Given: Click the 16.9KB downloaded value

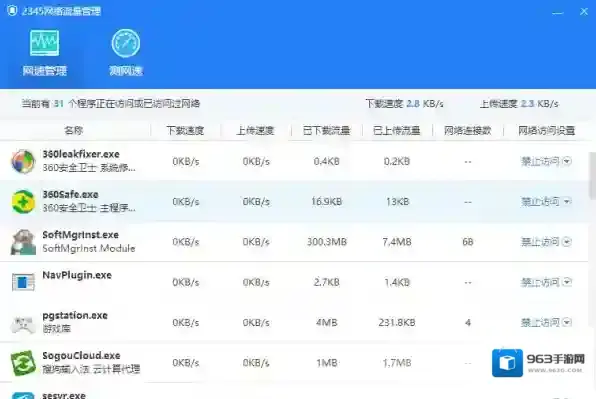Looking at the screenshot, I should click(327, 201).
